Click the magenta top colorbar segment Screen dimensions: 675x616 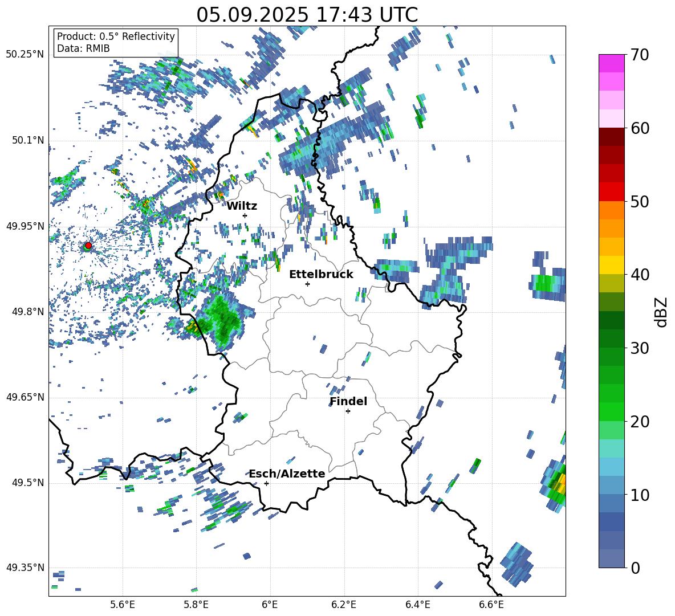(612, 63)
